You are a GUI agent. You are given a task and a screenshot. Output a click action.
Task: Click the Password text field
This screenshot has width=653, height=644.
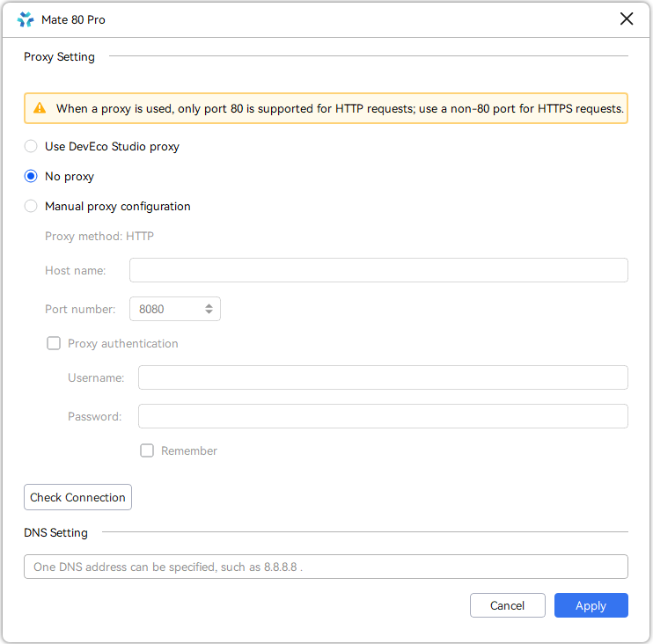click(x=383, y=416)
